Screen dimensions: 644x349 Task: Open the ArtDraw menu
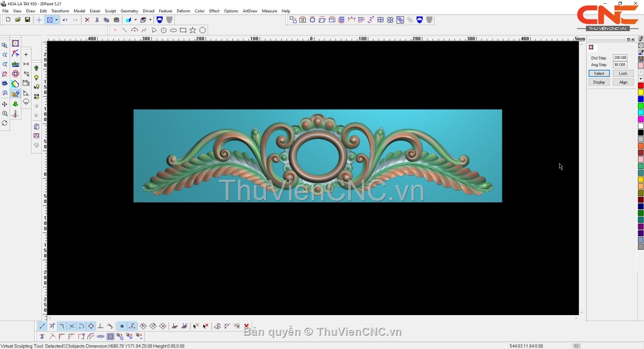coord(250,11)
